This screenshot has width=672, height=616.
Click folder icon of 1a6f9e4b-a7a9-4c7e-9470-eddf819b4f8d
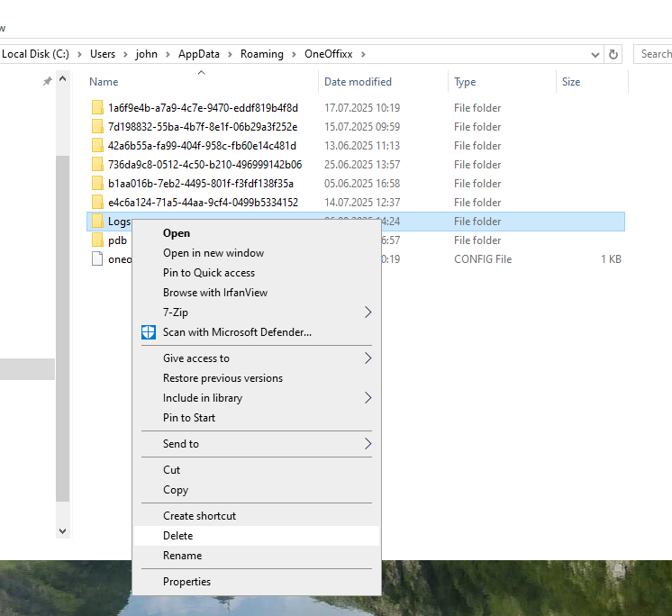[97, 107]
